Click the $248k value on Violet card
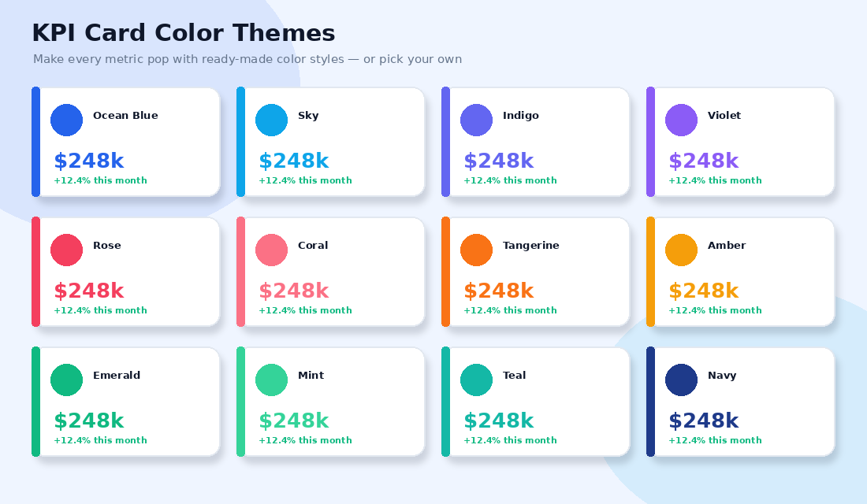The height and width of the screenshot is (504, 867). [703, 161]
